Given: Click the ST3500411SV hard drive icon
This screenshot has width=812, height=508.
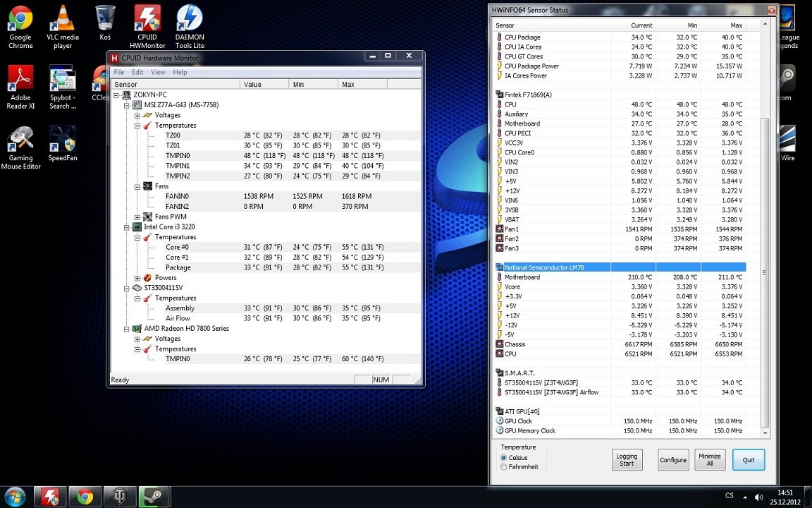Looking at the screenshot, I should (x=137, y=288).
